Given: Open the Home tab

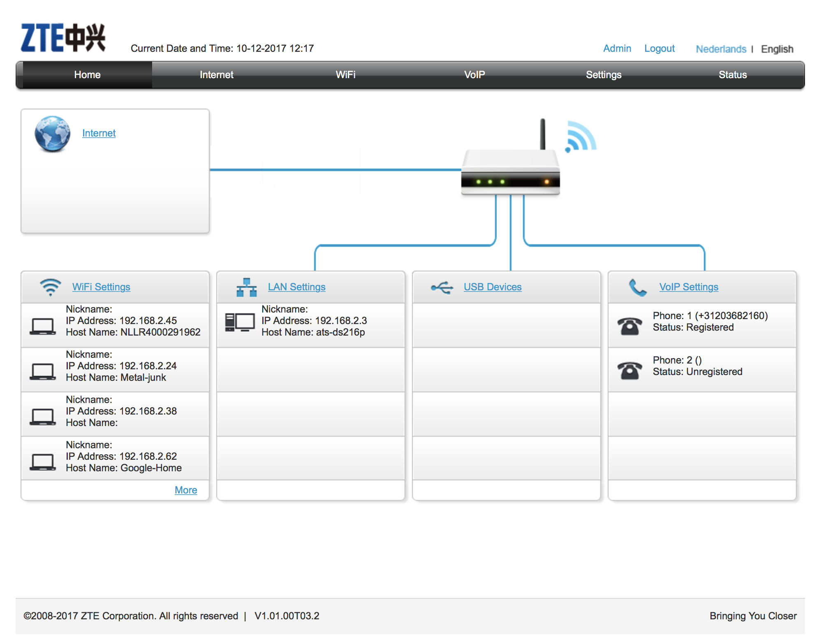Looking at the screenshot, I should (87, 75).
